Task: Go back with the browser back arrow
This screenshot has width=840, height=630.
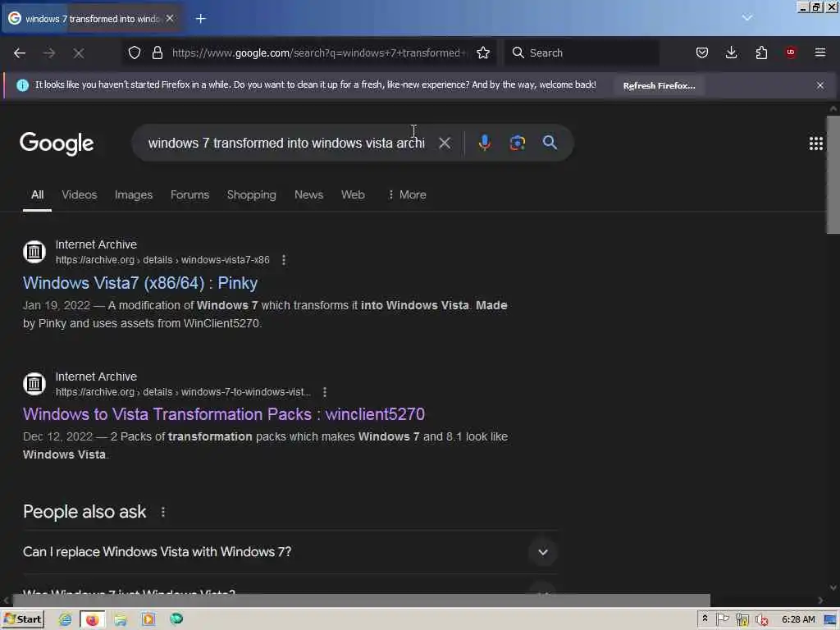Action: click(x=20, y=53)
